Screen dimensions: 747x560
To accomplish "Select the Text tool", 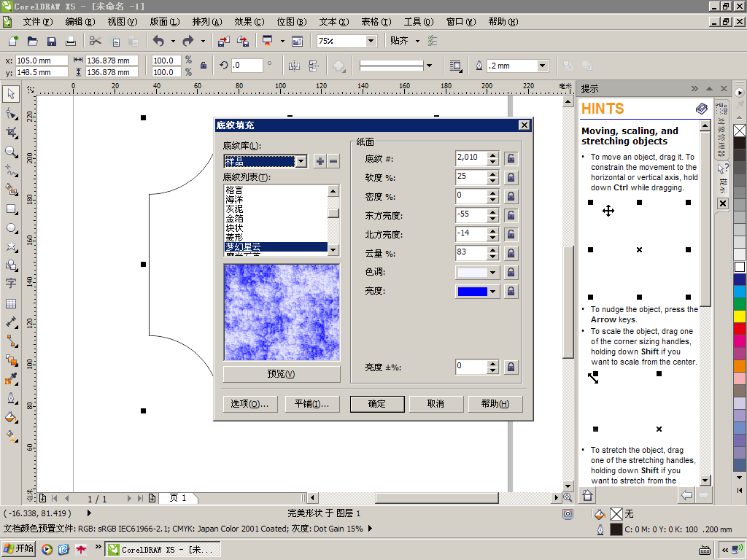I will click(x=12, y=284).
